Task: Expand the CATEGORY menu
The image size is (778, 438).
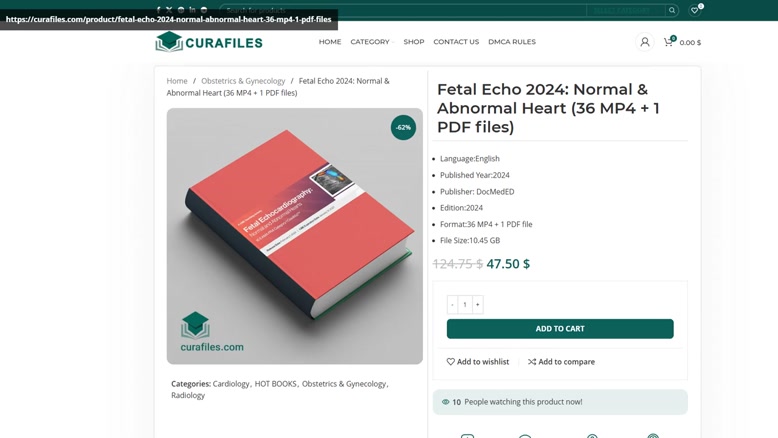Action: (372, 42)
